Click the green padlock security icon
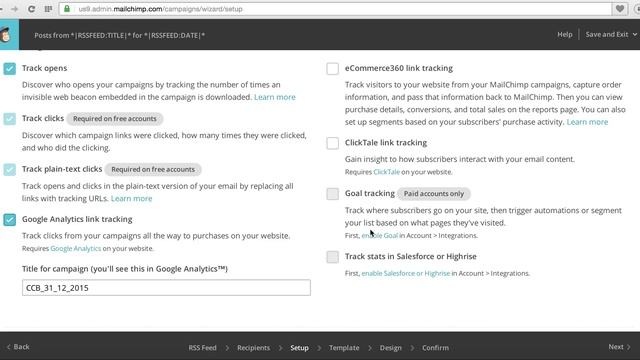640x360 pixels. (67, 9)
